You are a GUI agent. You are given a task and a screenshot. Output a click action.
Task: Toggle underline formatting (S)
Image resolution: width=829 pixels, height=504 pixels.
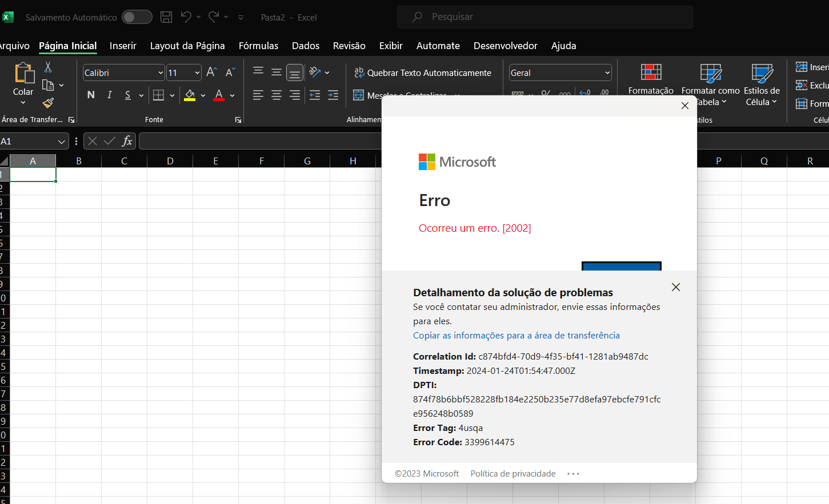pos(128,95)
